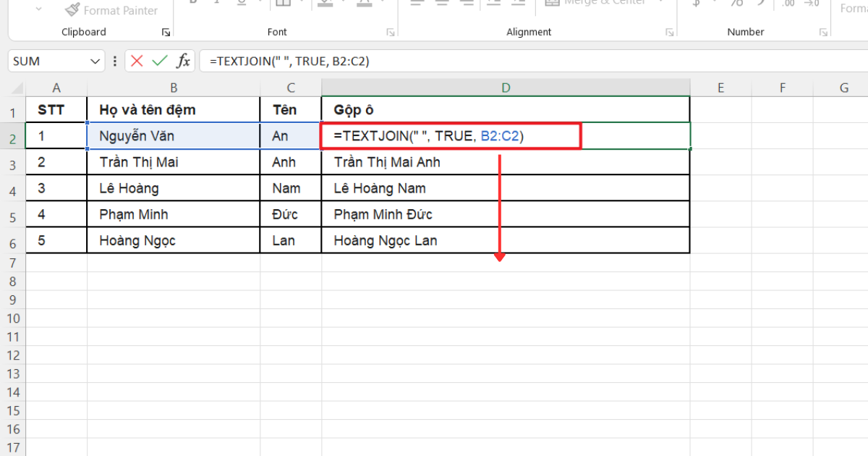Select row 5 header

click(x=13, y=214)
